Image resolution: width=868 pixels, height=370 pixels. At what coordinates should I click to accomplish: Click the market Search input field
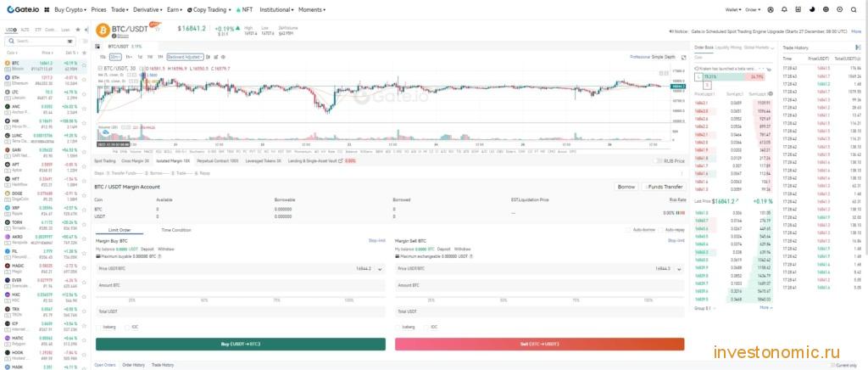(x=39, y=41)
